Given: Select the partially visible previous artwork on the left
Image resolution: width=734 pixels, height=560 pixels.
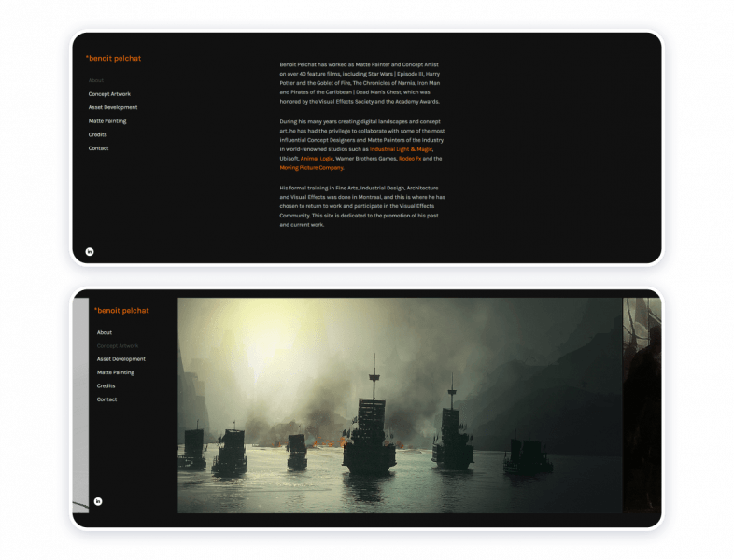Looking at the screenshot, I should pos(80,405).
